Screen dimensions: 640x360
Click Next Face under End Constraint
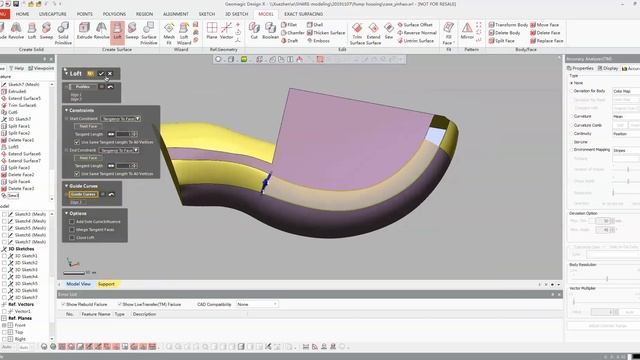[88, 158]
